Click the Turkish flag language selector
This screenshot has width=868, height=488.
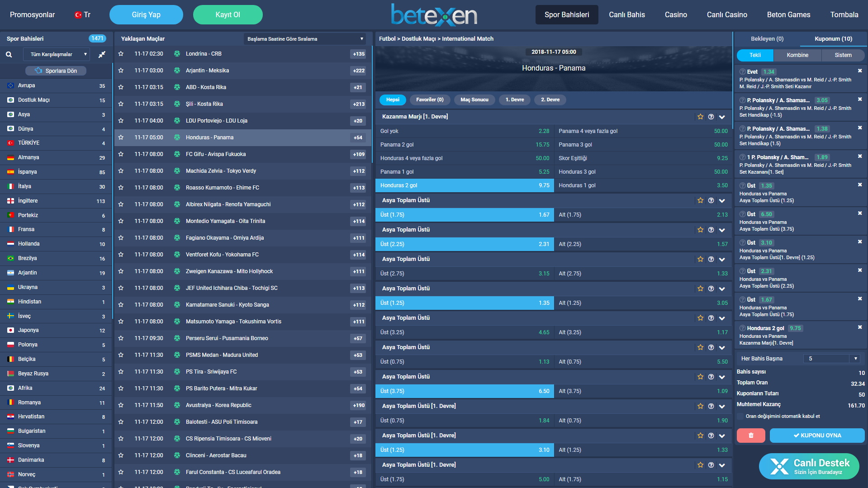click(x=82, y=15)
